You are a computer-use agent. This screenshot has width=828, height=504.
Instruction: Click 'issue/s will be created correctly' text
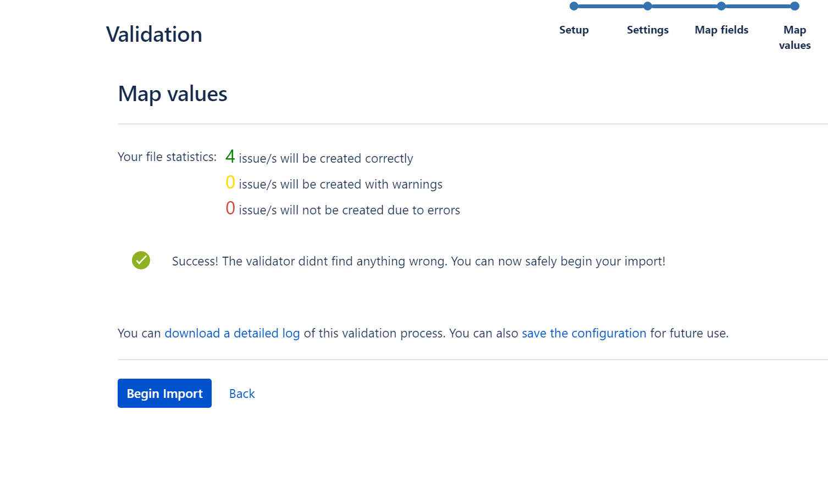(x=325, y=158)
